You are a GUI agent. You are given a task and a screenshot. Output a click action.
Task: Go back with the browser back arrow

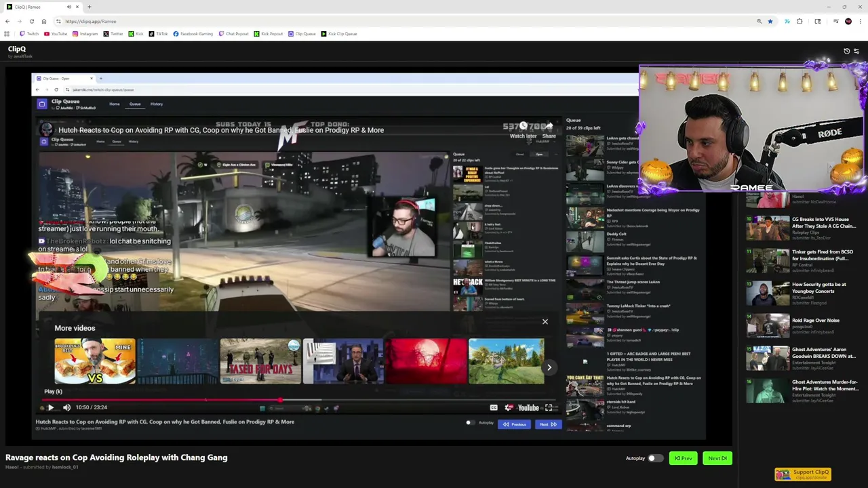(7, 21)
